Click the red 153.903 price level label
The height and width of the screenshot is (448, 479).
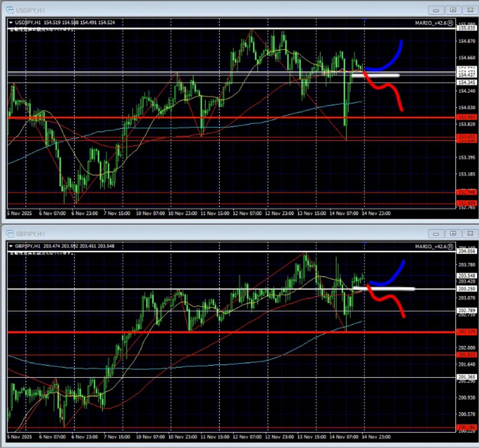(x=466, y=117)
